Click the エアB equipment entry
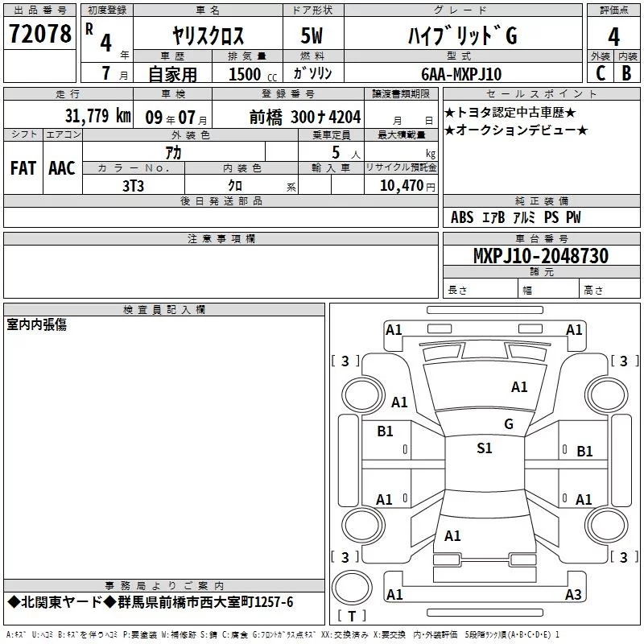 pyautogui.click(x=493, y=217)
